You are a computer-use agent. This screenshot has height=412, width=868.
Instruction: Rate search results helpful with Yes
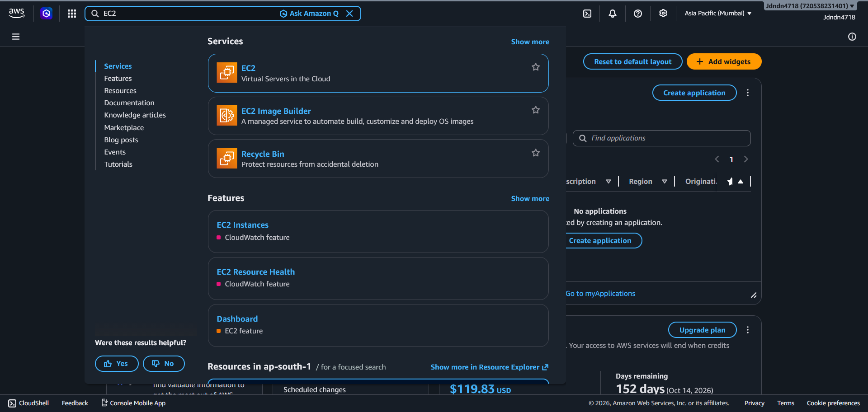(117, 364)
